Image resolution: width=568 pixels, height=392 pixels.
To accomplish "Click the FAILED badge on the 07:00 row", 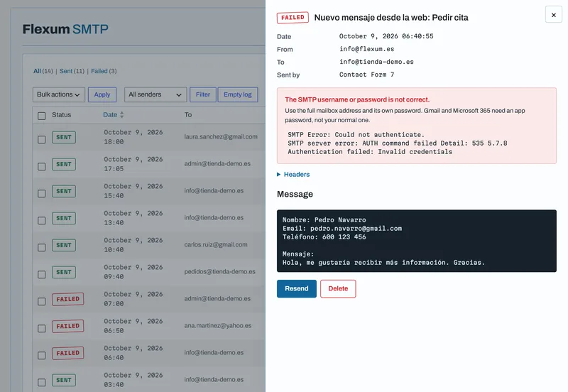I will pyautogui.click(x=67, y=299).
